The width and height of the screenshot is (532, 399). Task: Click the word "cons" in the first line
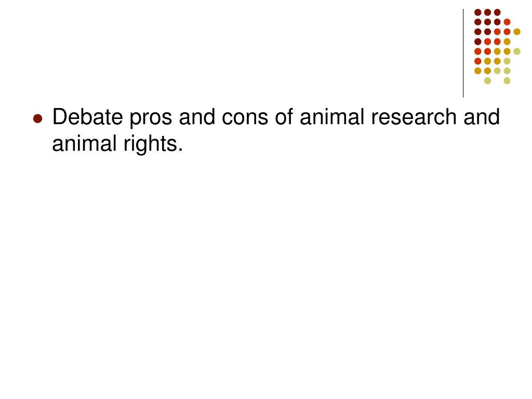click(x=245, y=119)
